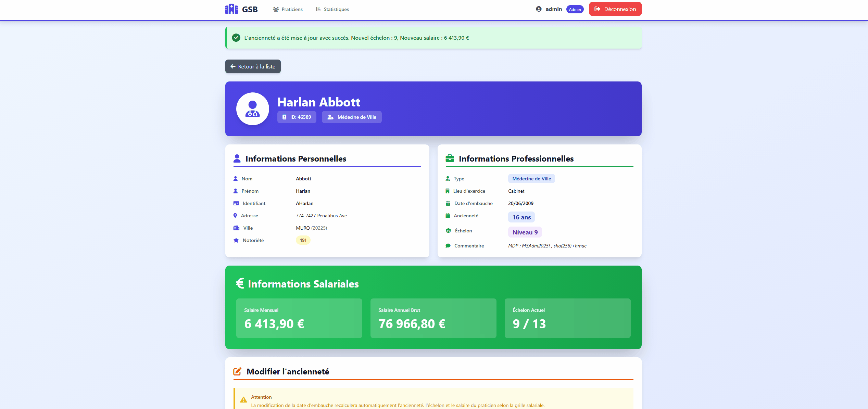This screenshot has height=409, width=868.
Task: Select the pencil icon for Modifier l'ancienneté
Action: [237, 371]
